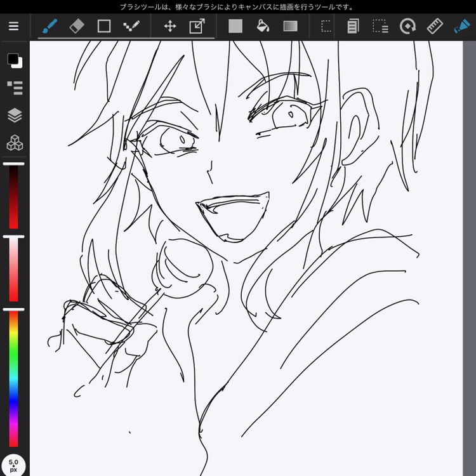Viewport: 476px width, 476px height.
Task: Open the 3D cubes materials icon
Action: (15, 143)
